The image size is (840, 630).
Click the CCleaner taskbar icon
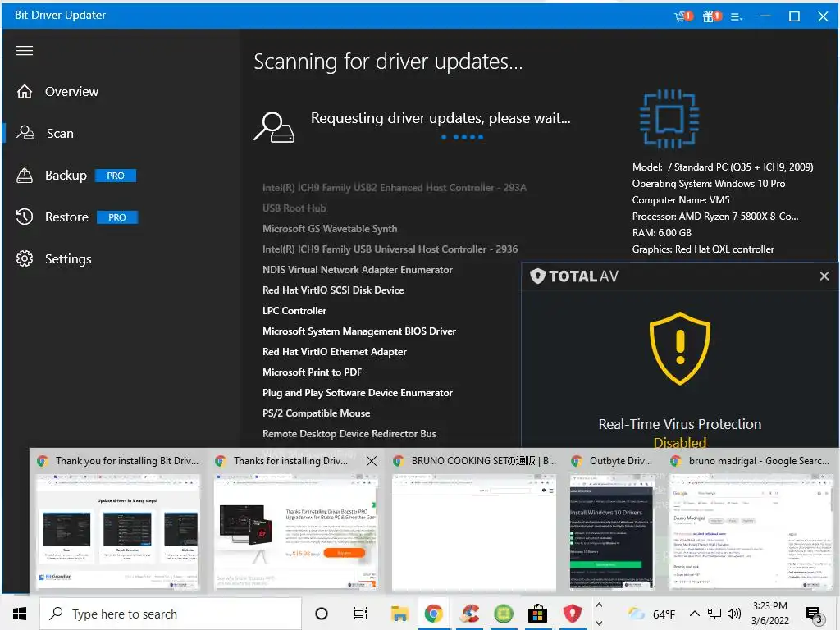[x=469, y=614]
